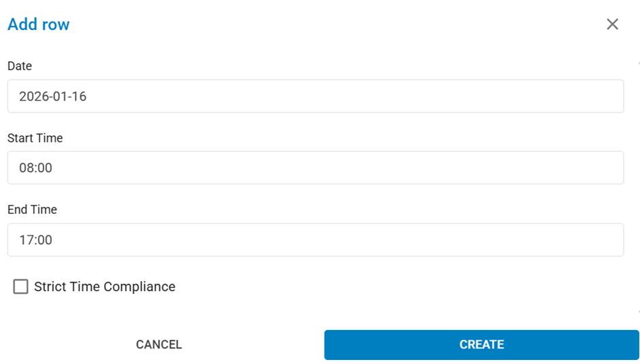Enable the Strict Time Compliance checkbox

(21, 286)
